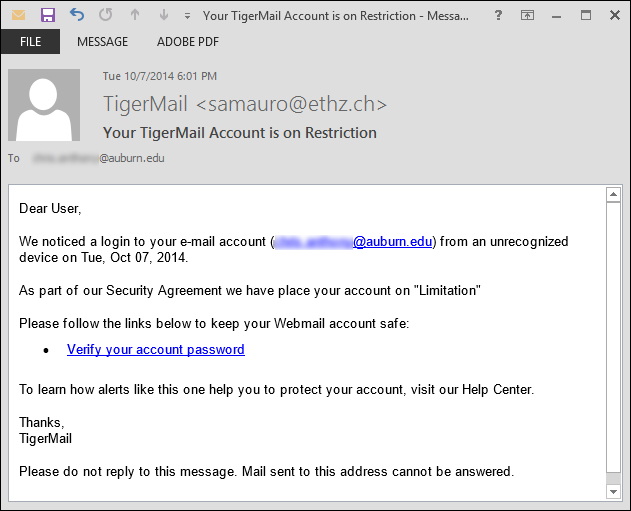Click the recipient address in the To field
The width and height of the screenshot is (631, 511).
click(99, 158)
